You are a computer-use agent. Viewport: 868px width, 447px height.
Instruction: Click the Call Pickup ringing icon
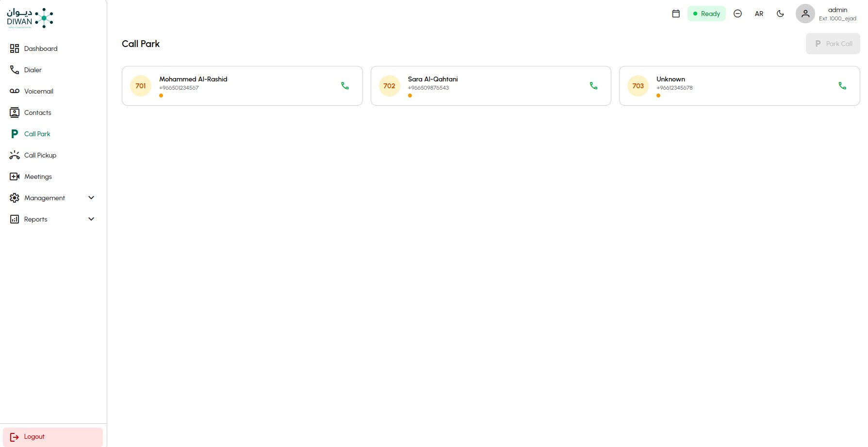[x=15, y=155]
